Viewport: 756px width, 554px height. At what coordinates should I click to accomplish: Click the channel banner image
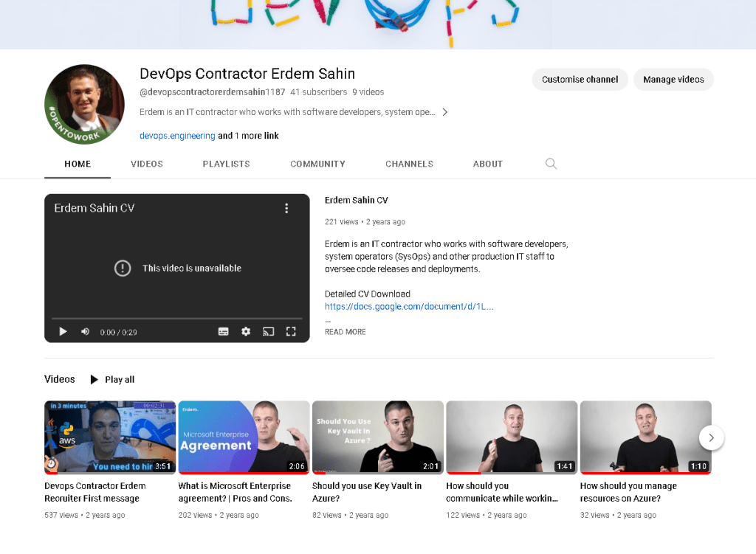tap(378, 24)
